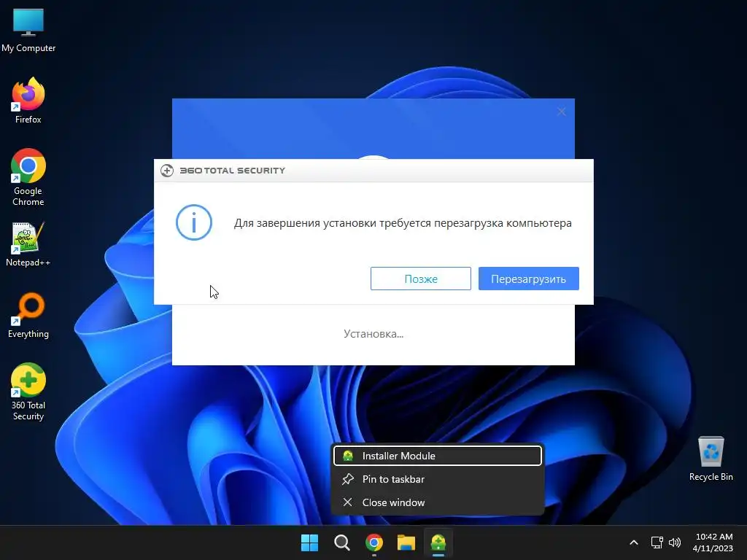Start Notepad++ from the desktop icon
This screenshot has width=747, height=560.
pos(28,244)
